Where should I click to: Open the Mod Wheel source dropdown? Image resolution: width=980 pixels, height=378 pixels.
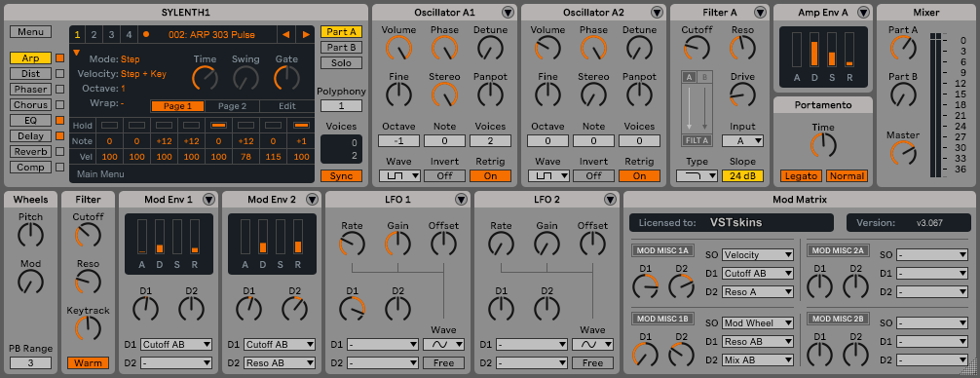tap(758, 323)
